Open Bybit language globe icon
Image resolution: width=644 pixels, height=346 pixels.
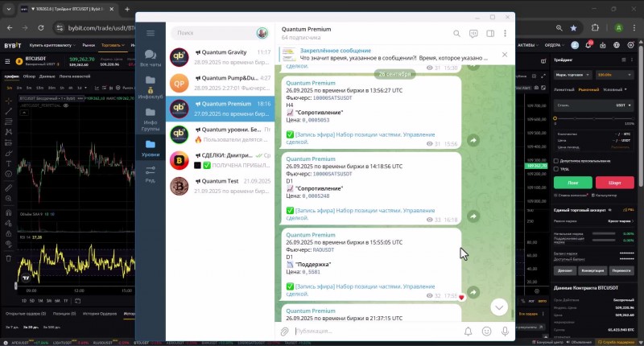(x=617, y=45)
